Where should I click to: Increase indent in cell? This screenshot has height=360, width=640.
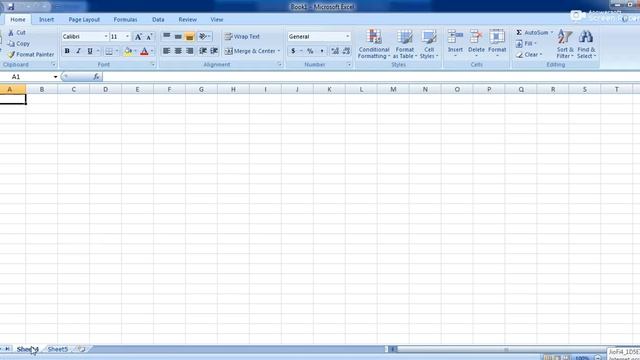pyautogui.click(x=214, y=51)
